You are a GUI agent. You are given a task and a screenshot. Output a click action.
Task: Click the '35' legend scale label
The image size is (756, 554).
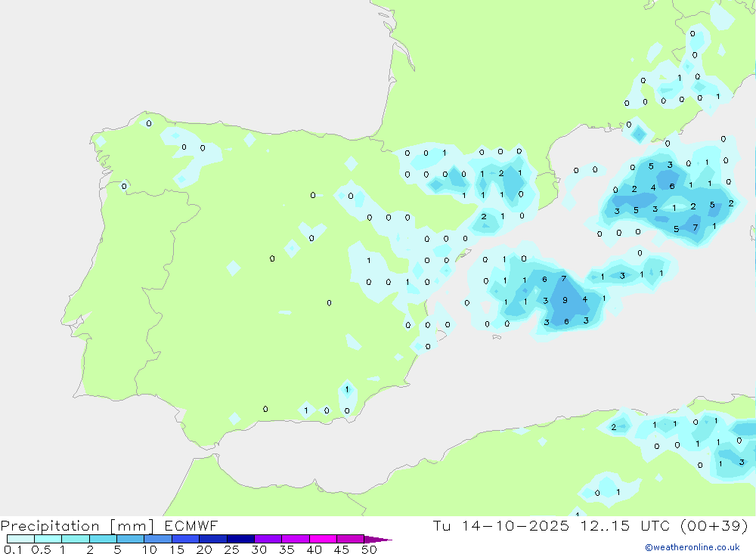click(x=287, y=549)
